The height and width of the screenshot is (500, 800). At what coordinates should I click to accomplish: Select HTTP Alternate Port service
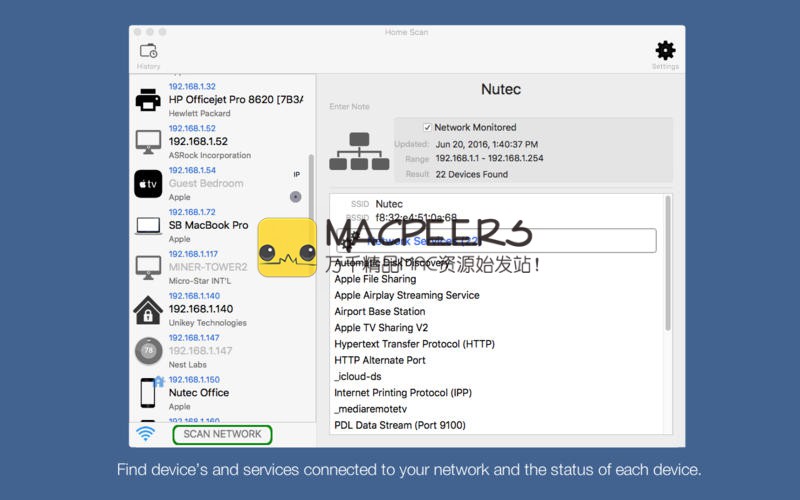tap(380, 360)
